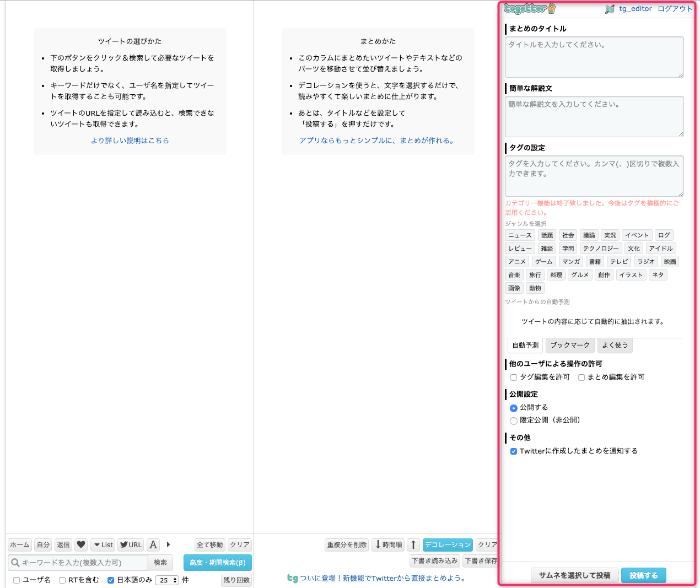Click the right arrow next to the A button
This screenshot has width=700, height=588.
coord(168,544)
